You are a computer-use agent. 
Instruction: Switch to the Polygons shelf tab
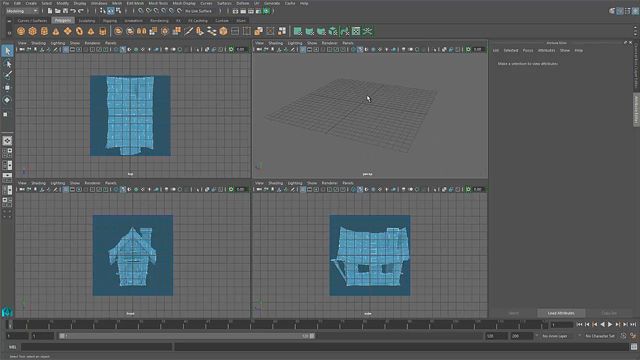click(x=63, y=20)
